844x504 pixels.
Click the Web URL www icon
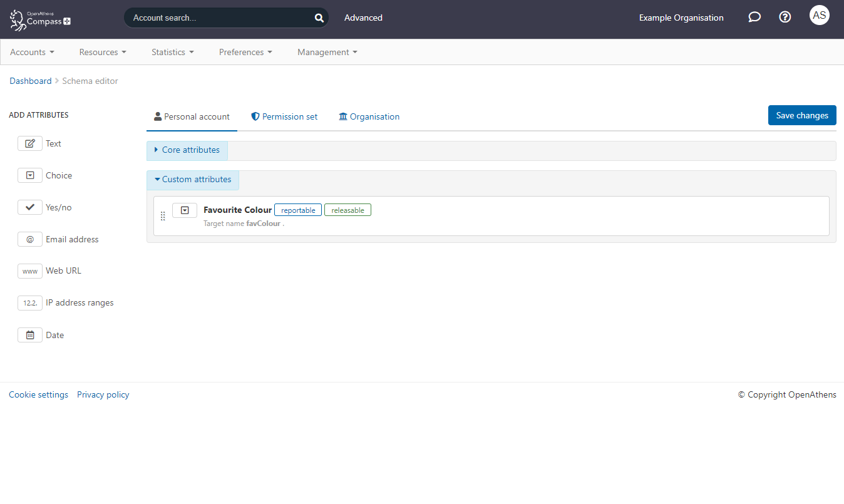[30, 271]
